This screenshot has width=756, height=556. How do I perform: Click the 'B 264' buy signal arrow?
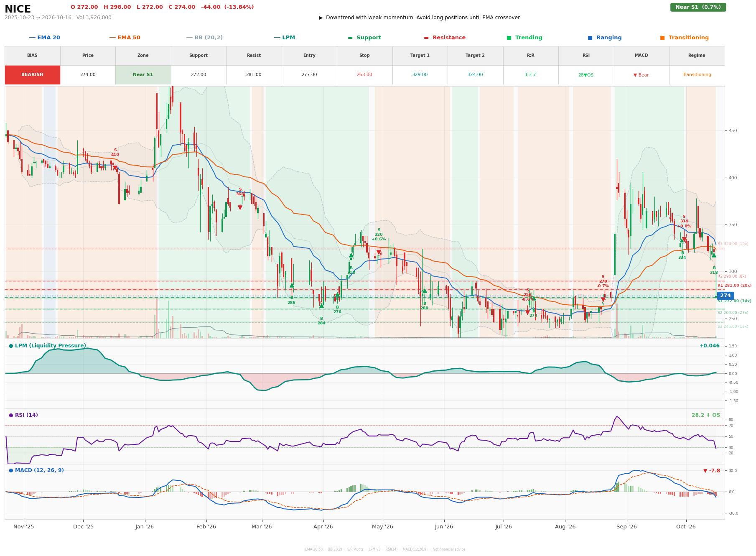pos(321,306)
